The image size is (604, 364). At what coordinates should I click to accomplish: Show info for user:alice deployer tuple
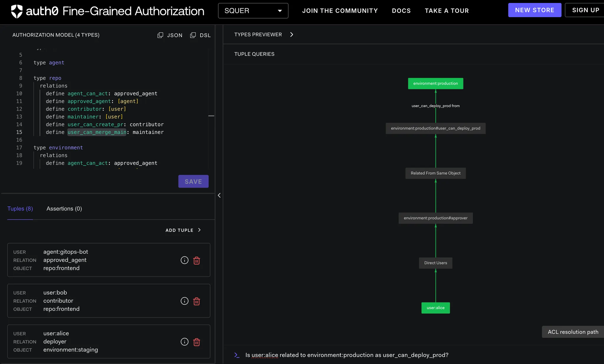pyautogui.click(x=184, y=342)
